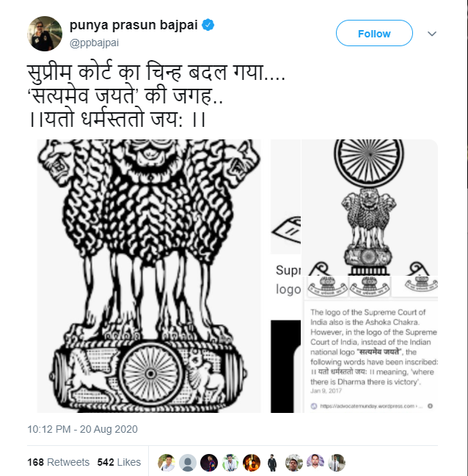
Task: Click the liker avatar showing man in suit
Action: (273, 463)
